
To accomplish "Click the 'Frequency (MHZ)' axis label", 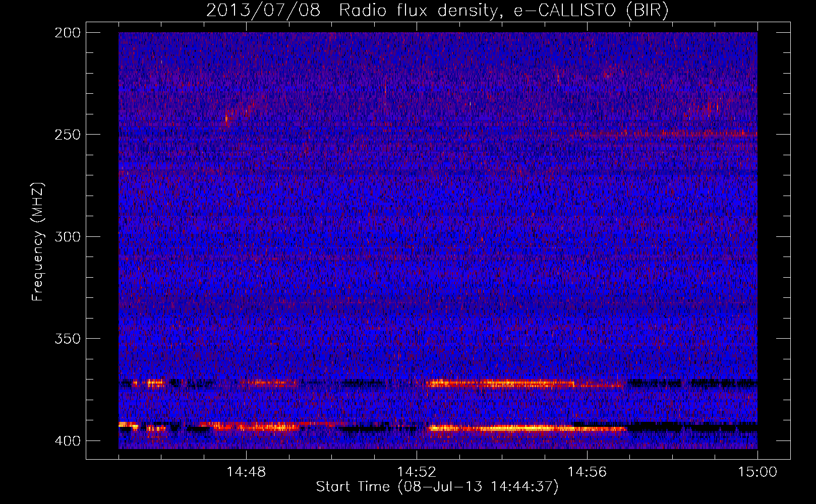I will coord(38,242).
